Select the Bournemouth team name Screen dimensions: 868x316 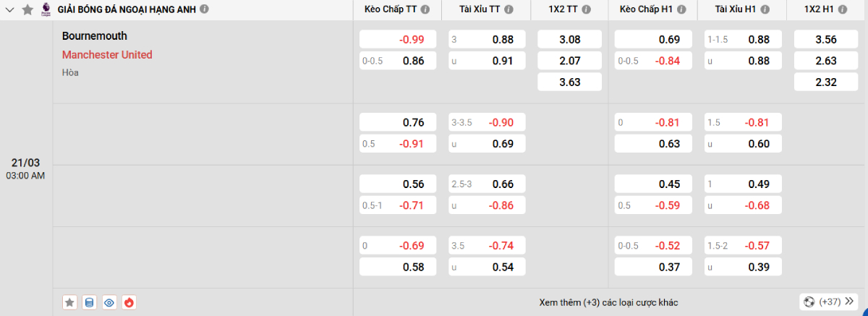click(x=95, y=36)
